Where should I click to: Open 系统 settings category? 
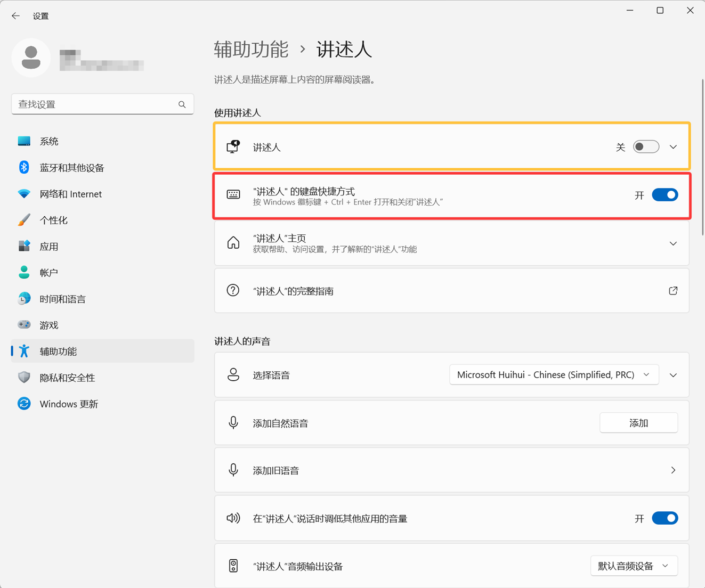point(103,141)
